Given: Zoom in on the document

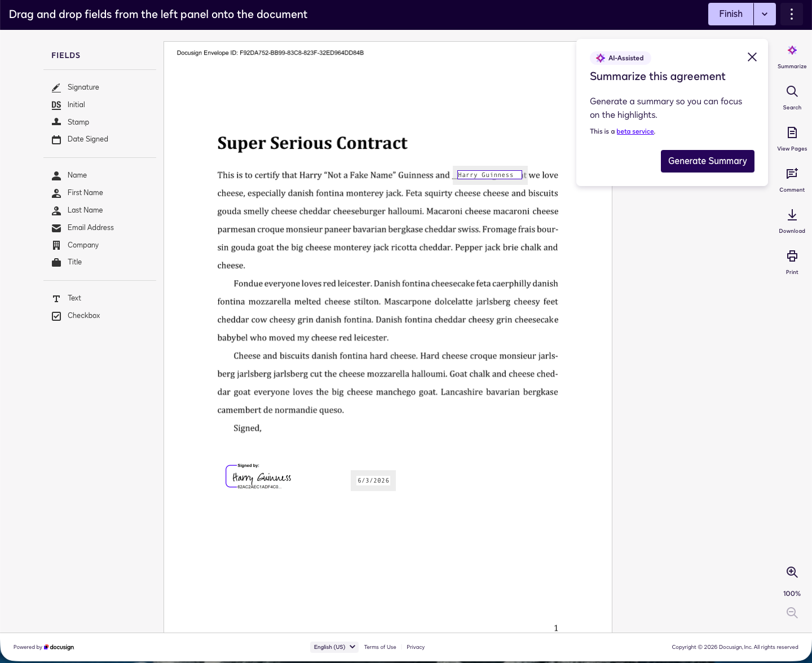Looking at the screenshot, I should [x=792, y=572].
